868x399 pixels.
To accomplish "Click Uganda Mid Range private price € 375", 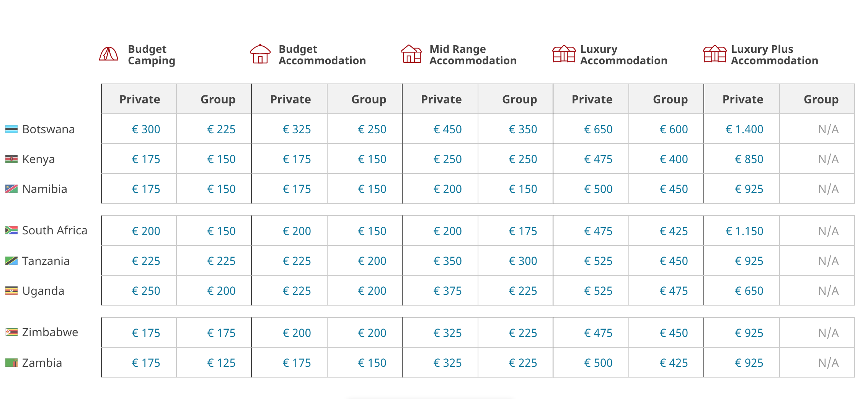I will 447,291.
